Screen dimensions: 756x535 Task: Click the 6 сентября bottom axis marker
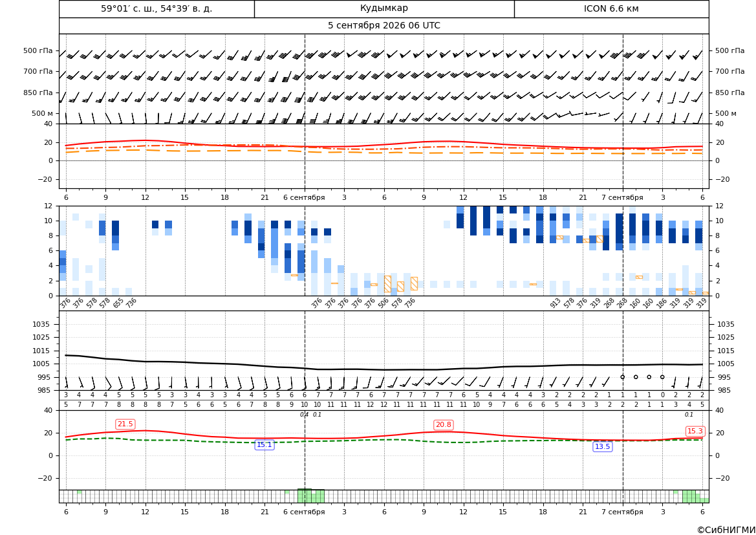(x=304, y=512)
